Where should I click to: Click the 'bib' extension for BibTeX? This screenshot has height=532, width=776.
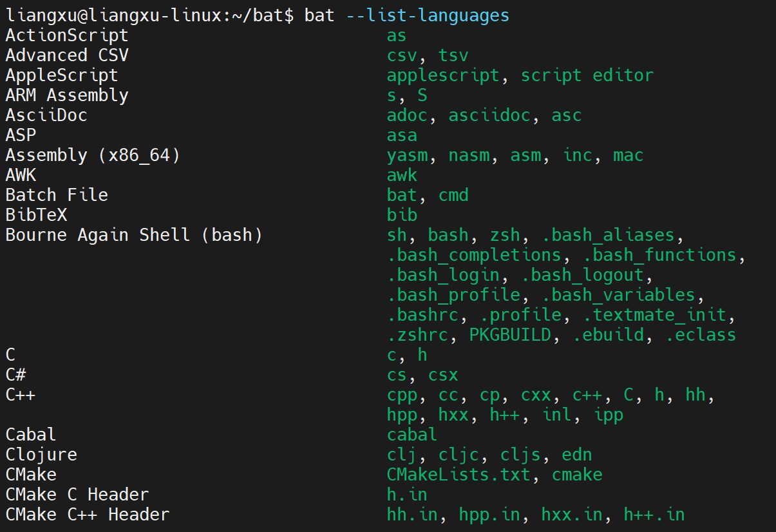coord(402,214)
